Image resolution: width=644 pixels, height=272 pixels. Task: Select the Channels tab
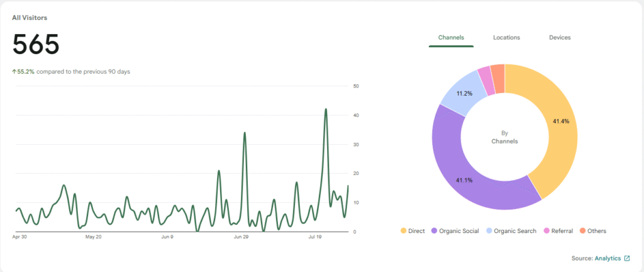coord(450,38)
